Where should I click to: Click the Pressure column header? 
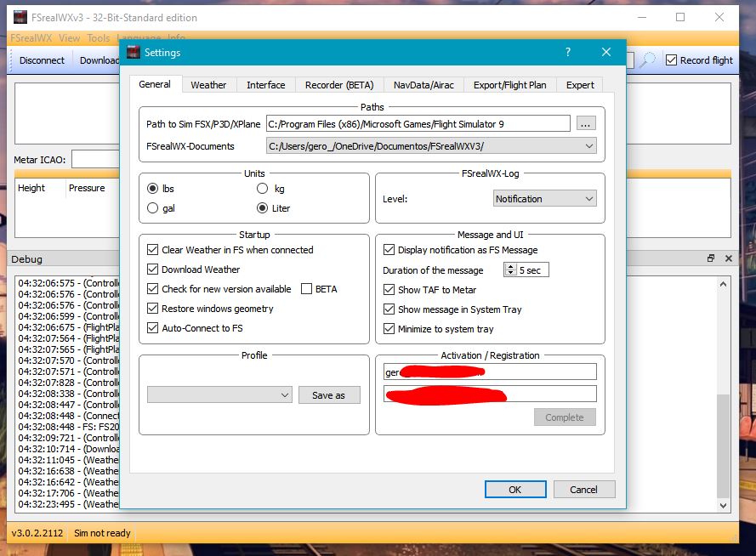point(87,188)
